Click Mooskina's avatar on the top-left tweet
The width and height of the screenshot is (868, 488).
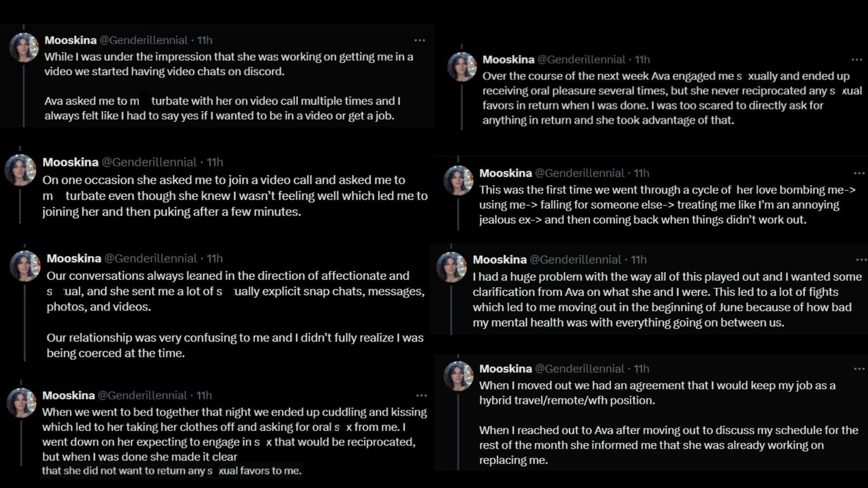tap(24, 47)
